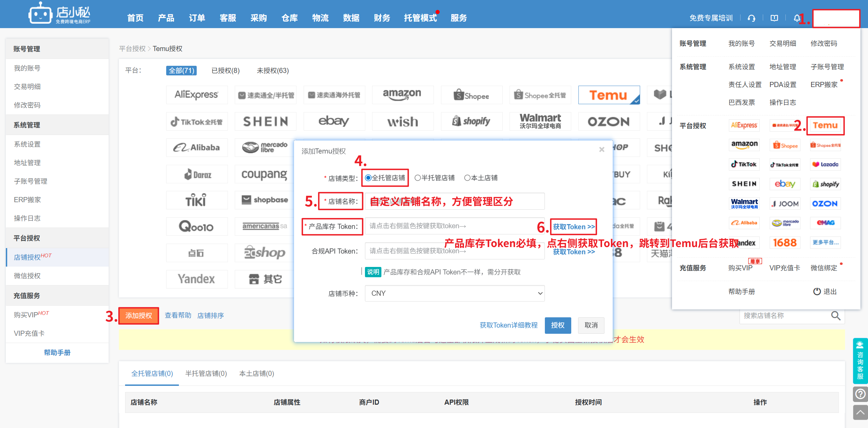Open the 店铺币种 CNY dropdown
Viewport: 868px width, 428px height.
(x=454, y=293)
